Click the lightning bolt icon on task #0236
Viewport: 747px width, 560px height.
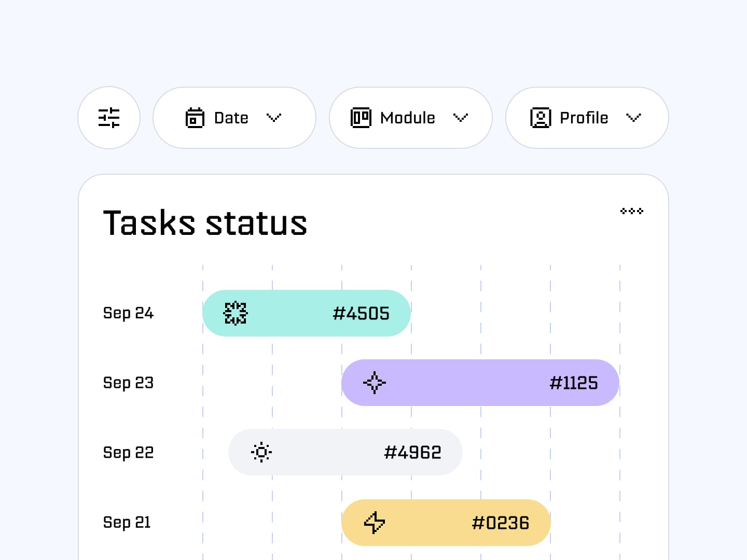click(375, 523)
